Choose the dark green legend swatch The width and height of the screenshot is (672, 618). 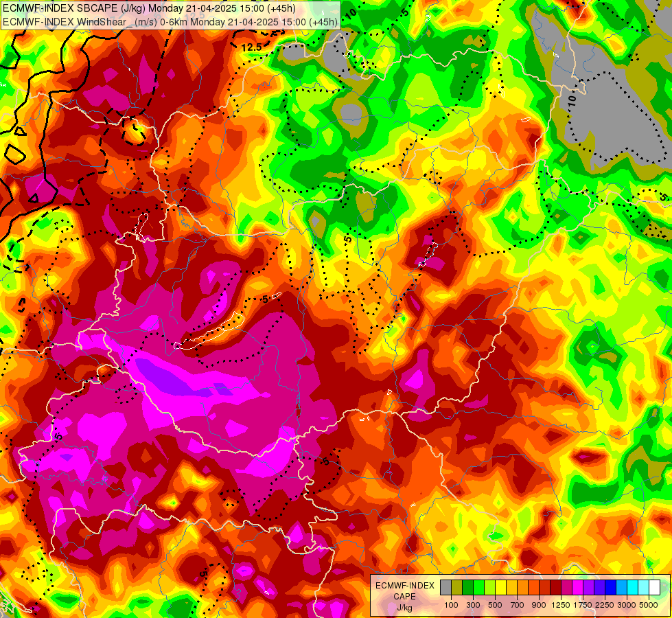point(468,587)
